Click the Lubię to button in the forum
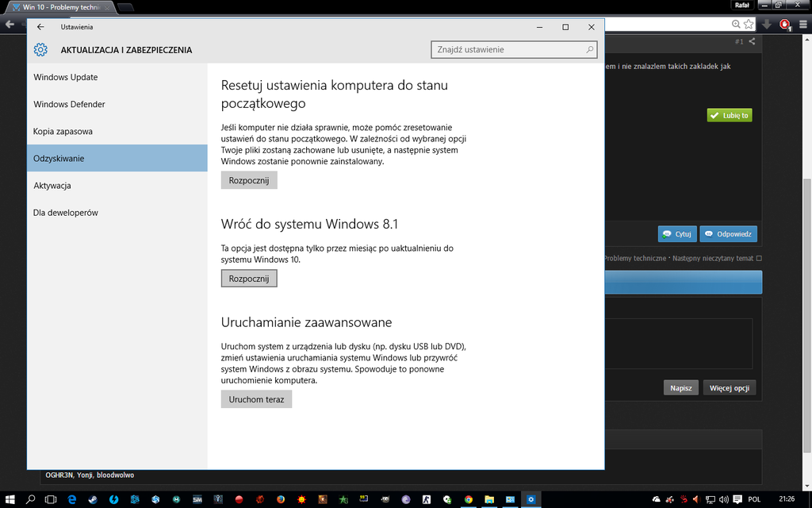 pyautogui.click(x=730, y=116)
